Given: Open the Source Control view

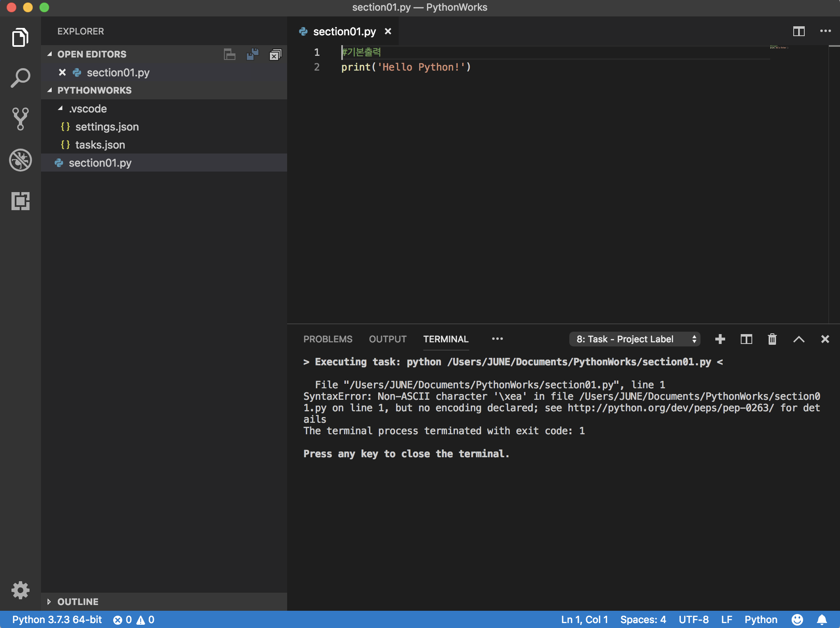Looking at the screenshot, I should 20,119.
